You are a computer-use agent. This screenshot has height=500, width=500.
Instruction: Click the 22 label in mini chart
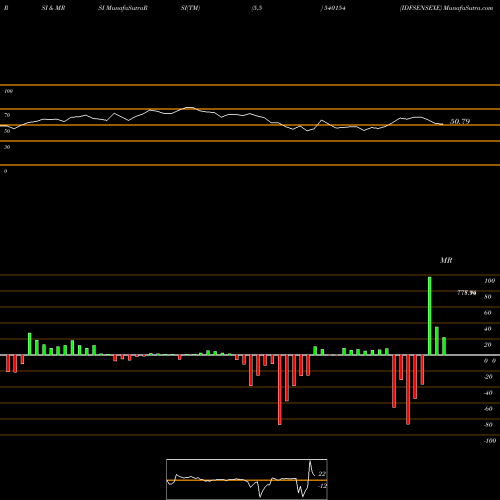322,474
